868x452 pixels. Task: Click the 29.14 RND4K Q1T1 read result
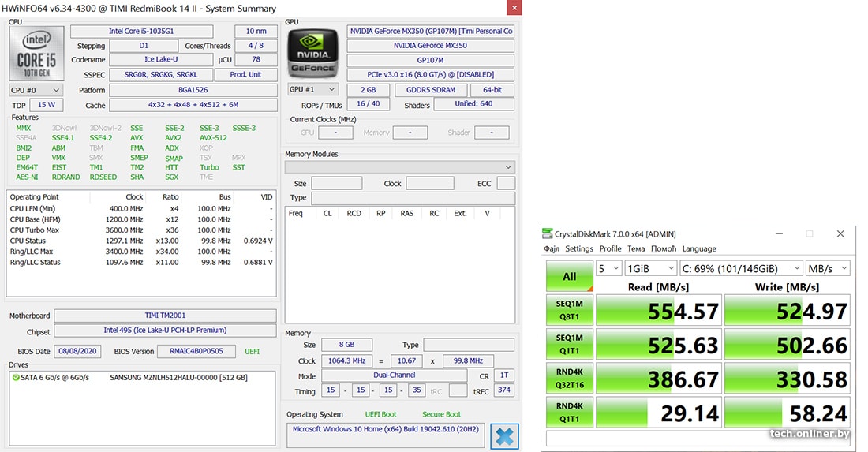coord(659,413)
